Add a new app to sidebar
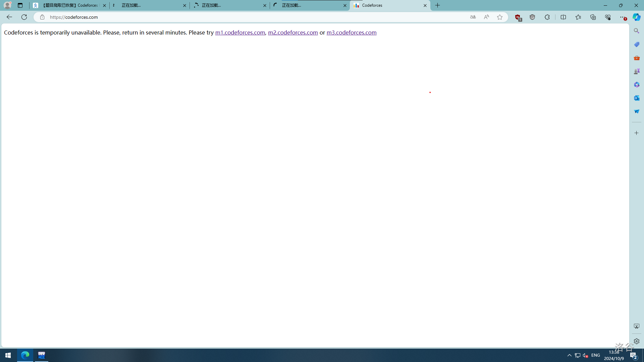The height and width of the screenshot is (362, 644). coord(637,133)
